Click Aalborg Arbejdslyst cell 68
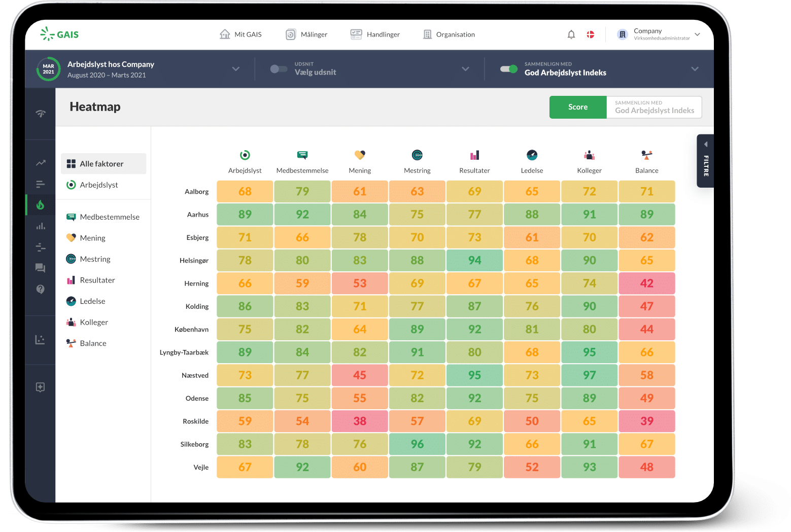Viewport: 791px width, 532px height. point(245,192)
